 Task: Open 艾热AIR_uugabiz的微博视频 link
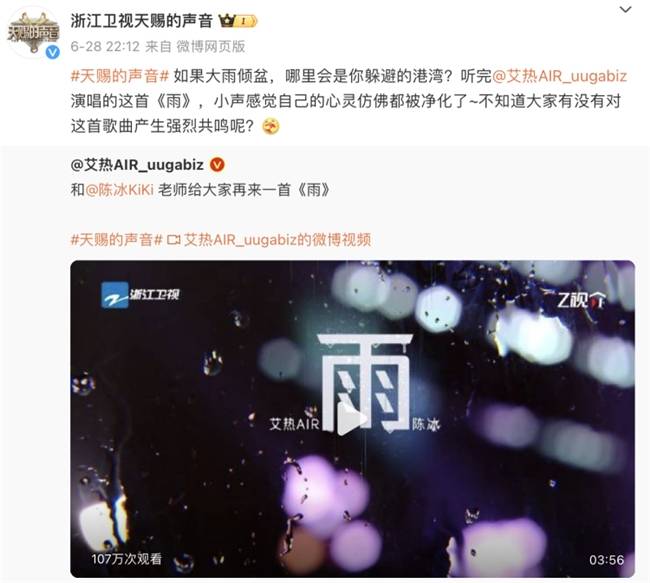[277, 239]
